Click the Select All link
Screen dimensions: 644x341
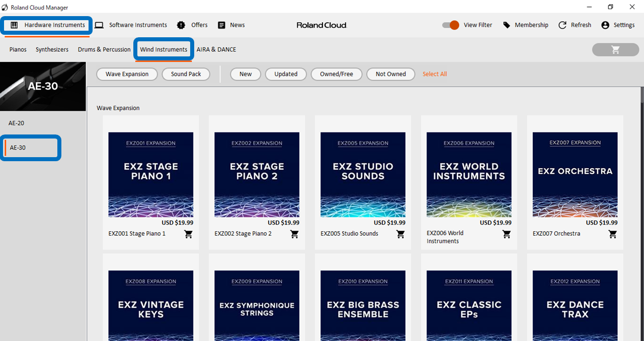click(x=435, y=74)
